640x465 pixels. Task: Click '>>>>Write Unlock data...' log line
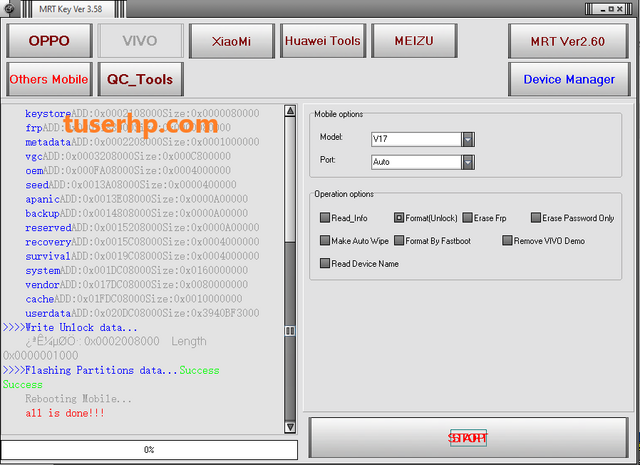(x=70, y=328)
